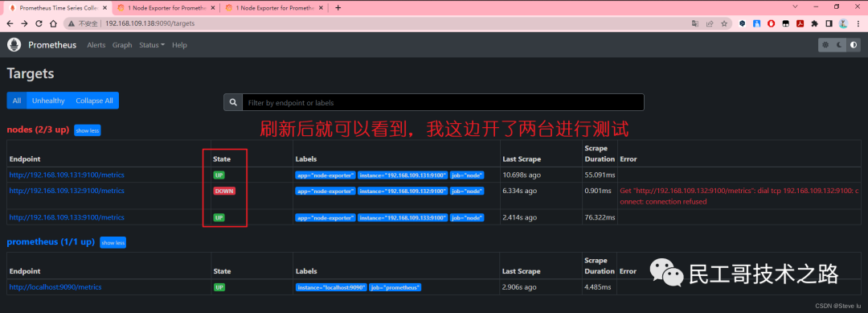Viewport: 868px width, 313px height.
Task: Open the 192.168.109.131:9100 metrics link
Action: tap(67, 175)
